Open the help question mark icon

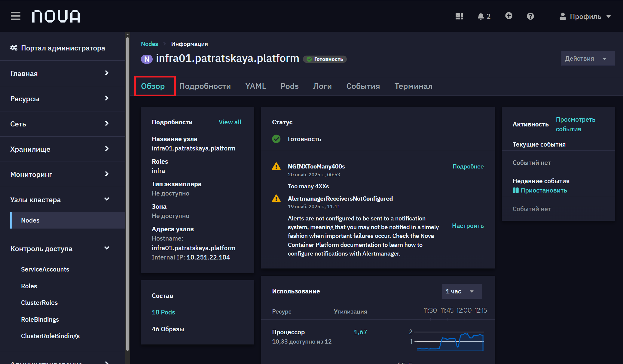coord(530,16)
